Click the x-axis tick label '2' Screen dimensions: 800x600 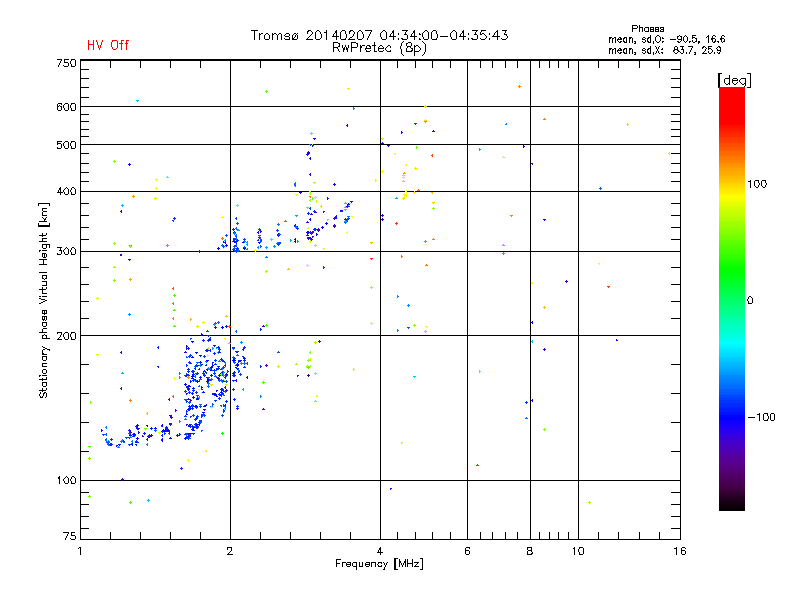[230, 551]
